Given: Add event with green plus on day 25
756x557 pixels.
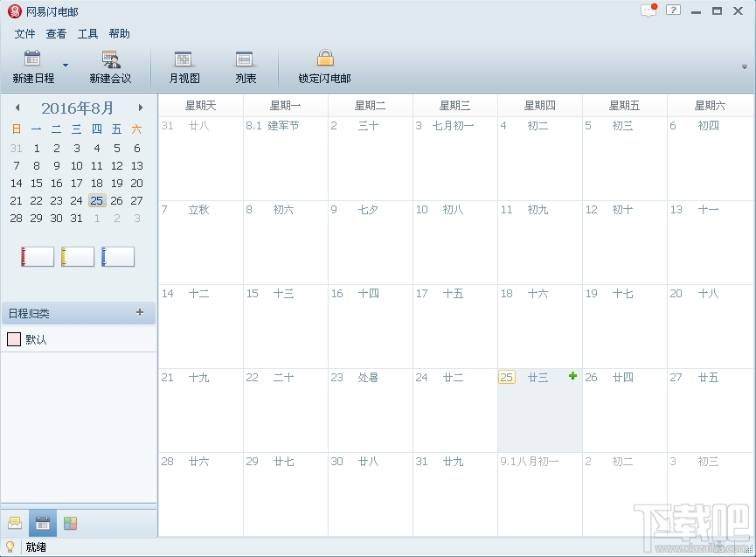Looking at the screenshot, I should coord(572,376).
